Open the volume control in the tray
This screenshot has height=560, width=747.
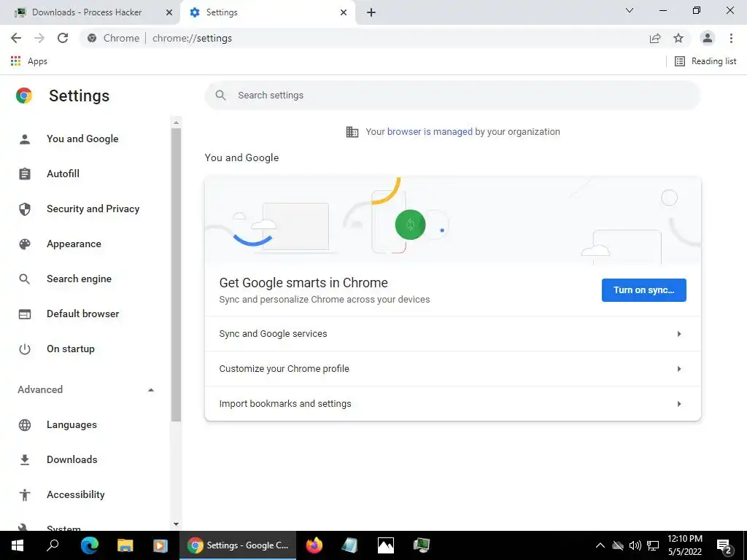click(x=635, y=545)
